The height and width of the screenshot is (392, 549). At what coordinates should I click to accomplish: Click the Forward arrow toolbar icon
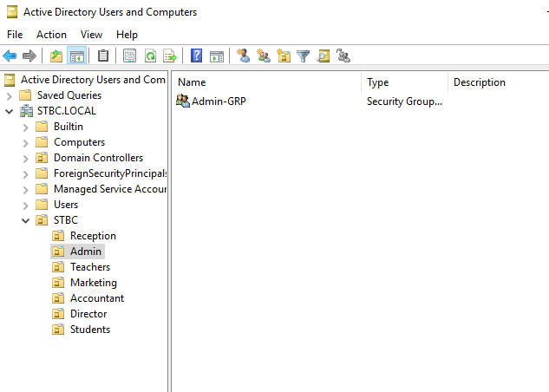pos(29,56)
